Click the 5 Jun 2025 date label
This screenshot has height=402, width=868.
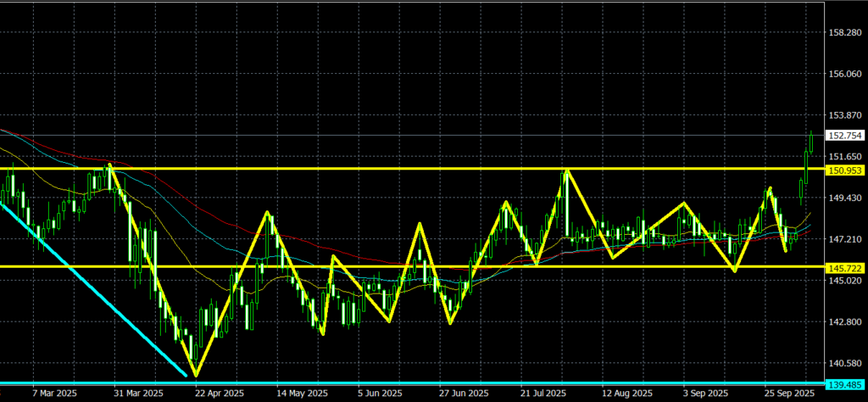pos(381,394)
